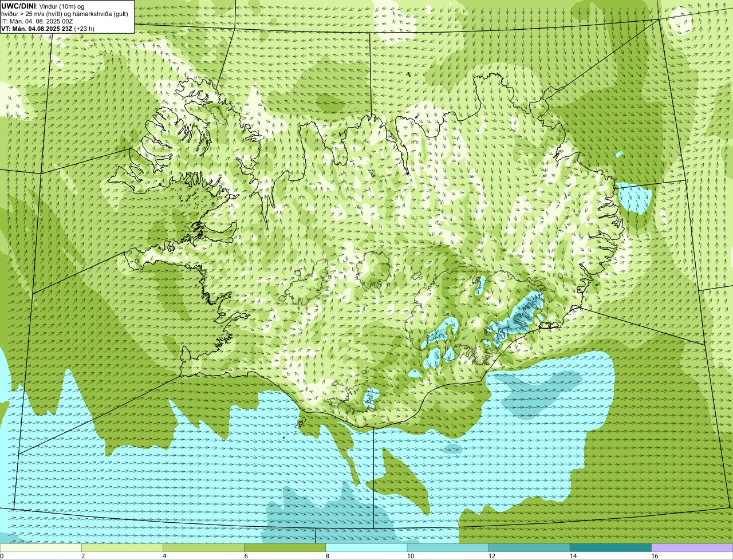Click the color scale label '6'
The height and width of the screenshot is (560, 733).
tap(246, 556)
